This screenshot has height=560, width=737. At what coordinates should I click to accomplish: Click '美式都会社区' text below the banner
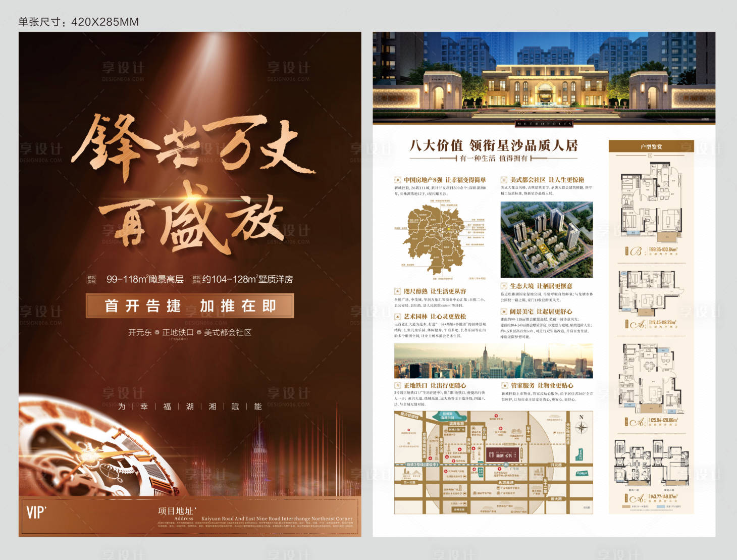pyautogui.click(x=227, y=332)
